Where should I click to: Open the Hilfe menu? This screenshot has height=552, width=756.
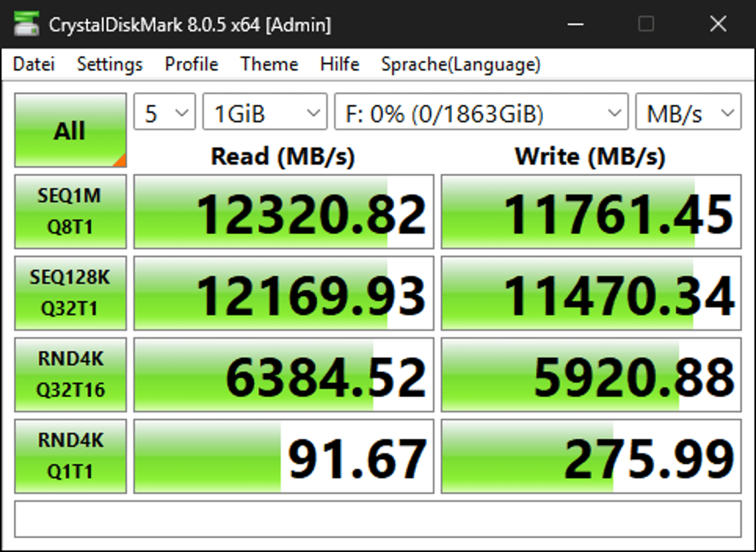click(x=340, y=64)
